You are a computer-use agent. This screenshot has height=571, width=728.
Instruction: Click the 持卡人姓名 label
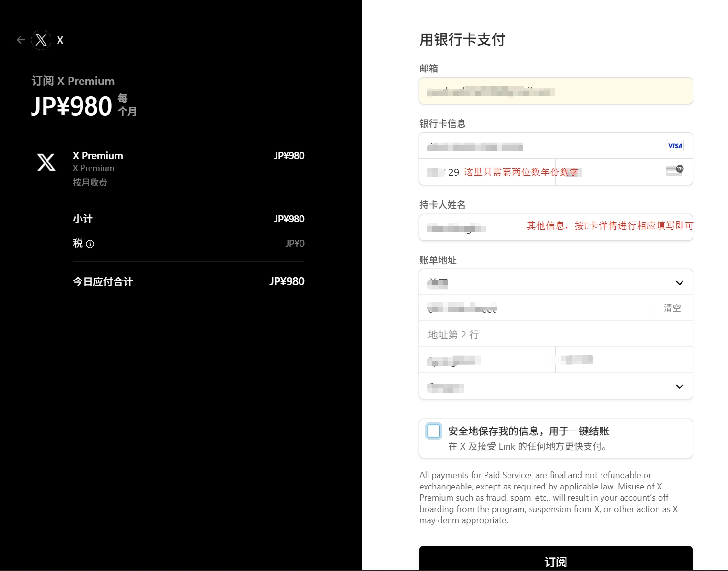coord(442,205)
